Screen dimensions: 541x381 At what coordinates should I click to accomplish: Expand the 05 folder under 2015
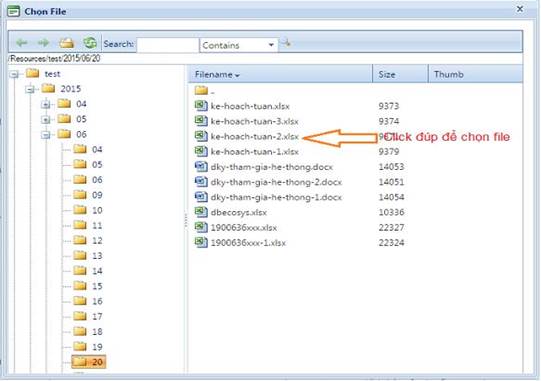click(46, 119)
